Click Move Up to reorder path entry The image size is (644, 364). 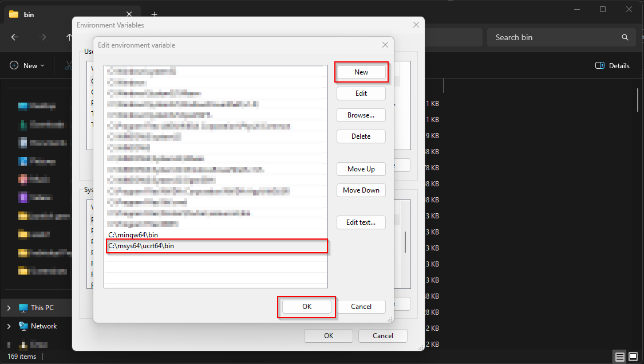(x=361, y=169)
